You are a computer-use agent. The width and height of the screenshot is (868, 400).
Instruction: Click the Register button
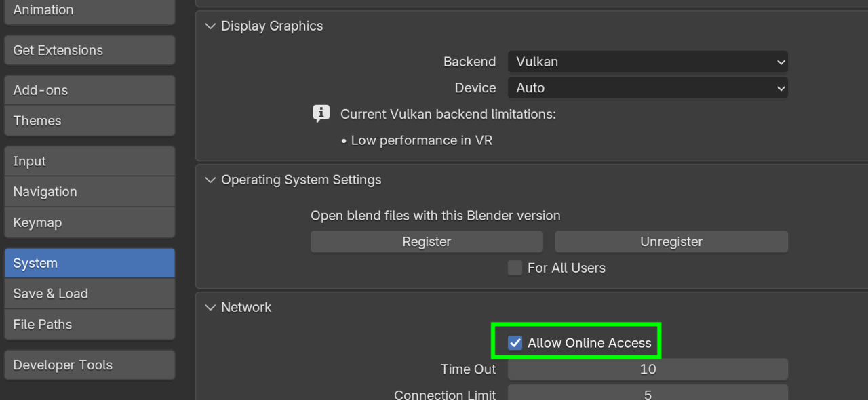[427, 242]
